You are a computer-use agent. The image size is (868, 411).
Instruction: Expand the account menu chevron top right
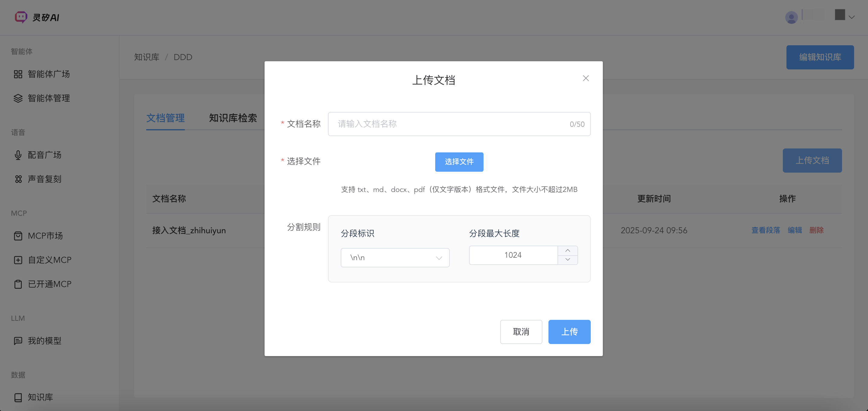coord(852,17)
